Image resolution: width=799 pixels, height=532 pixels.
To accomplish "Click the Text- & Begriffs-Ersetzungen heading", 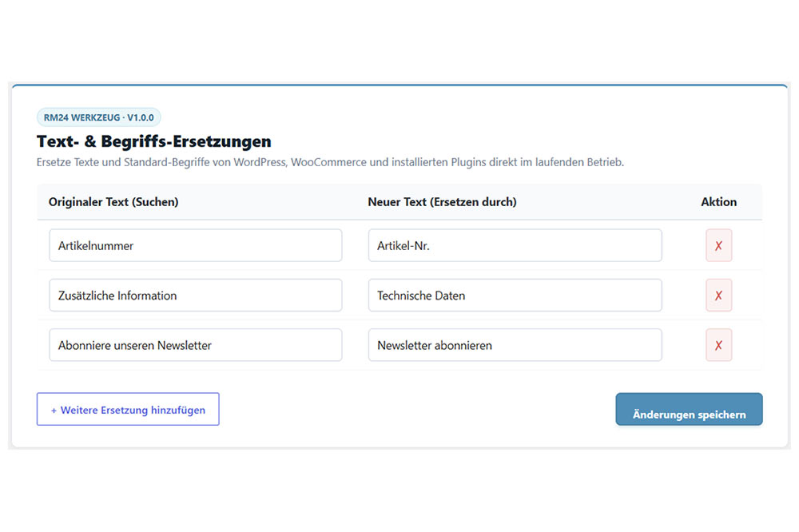I will pos(154,141).
